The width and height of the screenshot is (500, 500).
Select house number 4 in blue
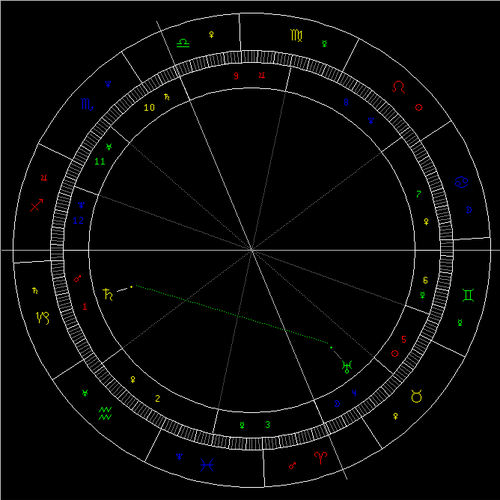coord(354,394)
